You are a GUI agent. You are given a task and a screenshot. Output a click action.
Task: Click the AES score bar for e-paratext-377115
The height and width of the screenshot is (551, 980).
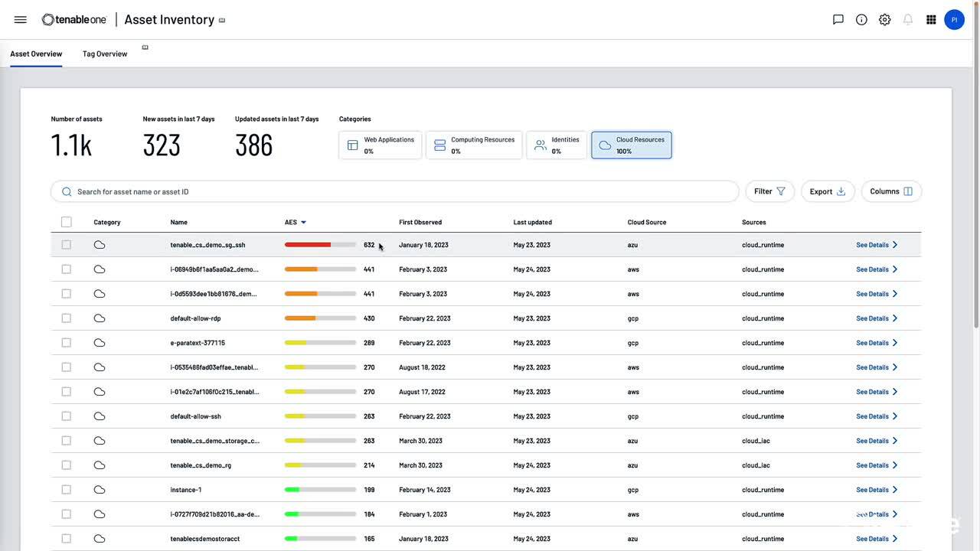(320, 343)
